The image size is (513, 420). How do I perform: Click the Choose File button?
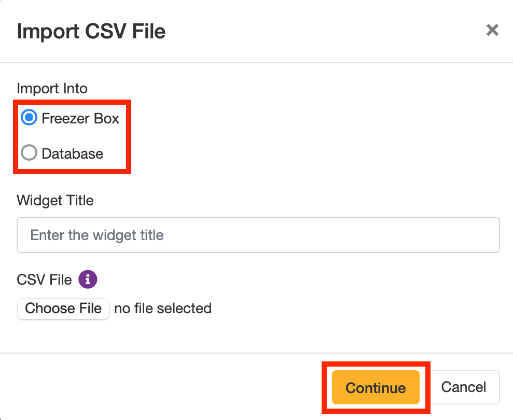[x=63, y=309]
